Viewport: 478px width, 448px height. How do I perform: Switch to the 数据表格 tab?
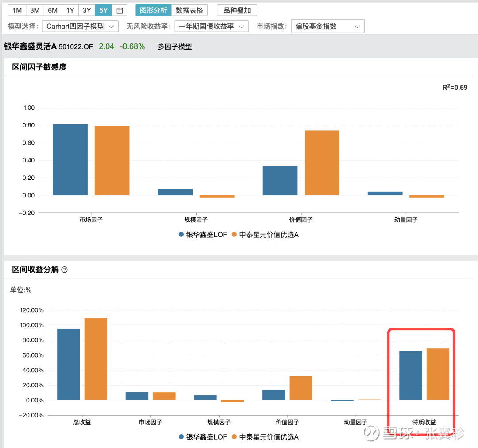point(189,11)
